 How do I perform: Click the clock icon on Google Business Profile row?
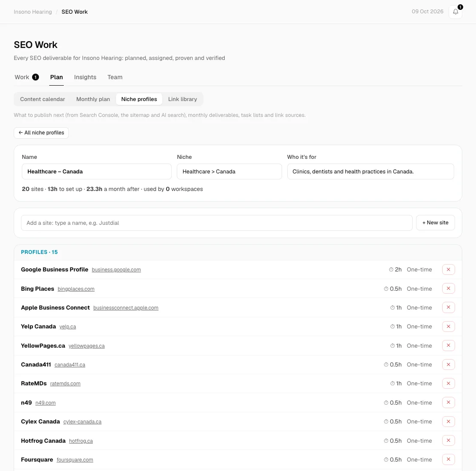pos(391,269)
